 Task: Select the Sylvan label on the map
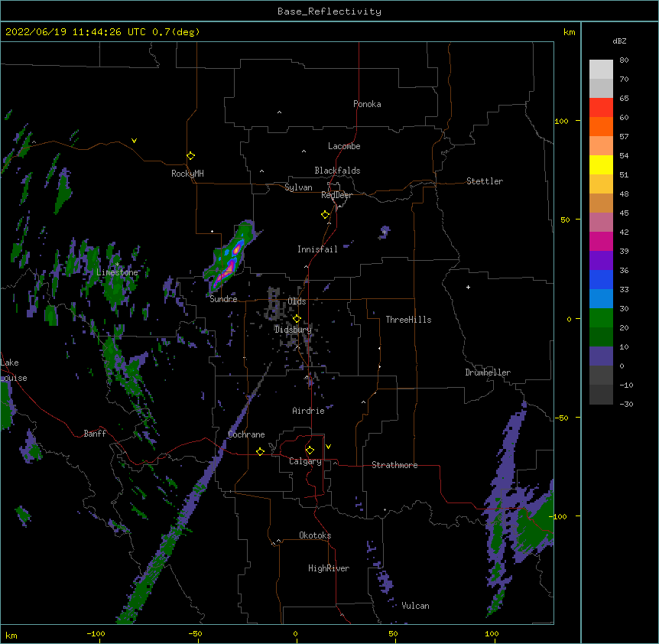point(298,187)
